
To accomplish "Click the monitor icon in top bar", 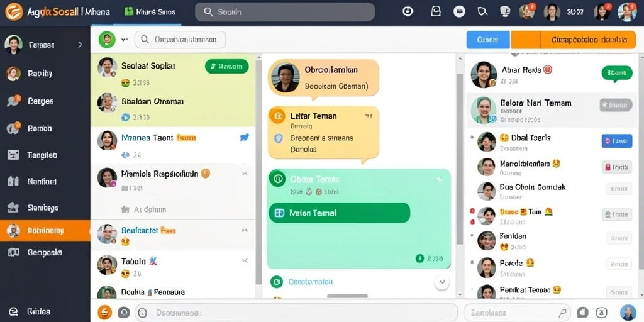I will 505,11.
